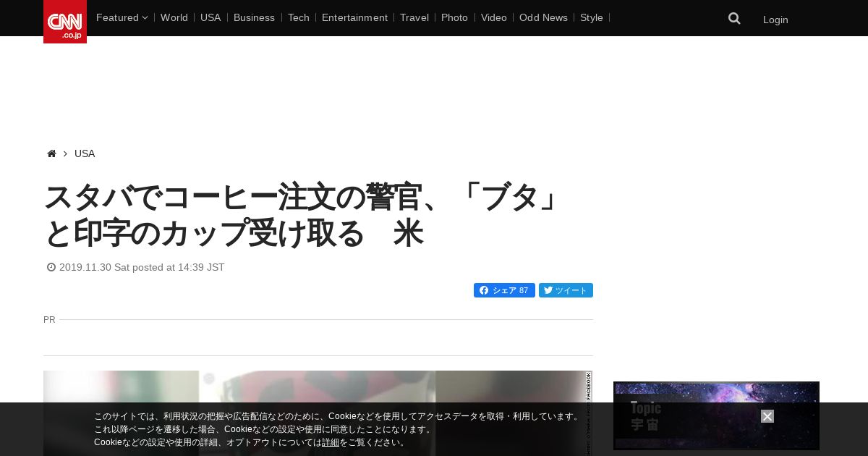868x456 pixels.
Task: Open the World section
Action: click(x=174, y=17)
